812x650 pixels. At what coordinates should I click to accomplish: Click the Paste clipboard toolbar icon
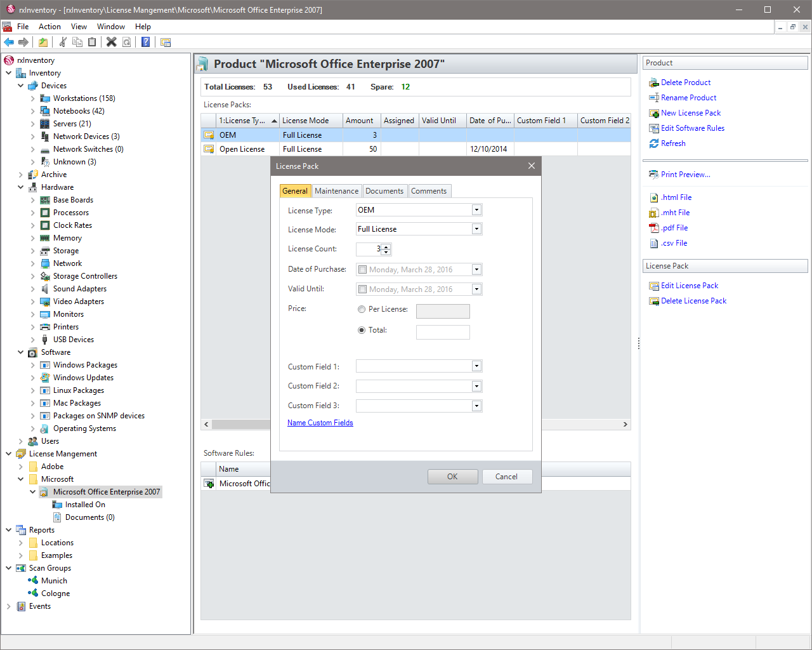click(92, 42)
